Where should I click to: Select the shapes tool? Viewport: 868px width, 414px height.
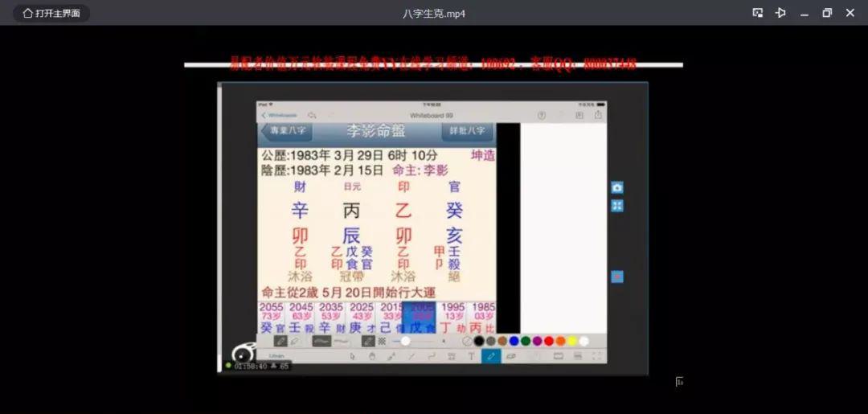pyautogui.click(x=452, y=356)
